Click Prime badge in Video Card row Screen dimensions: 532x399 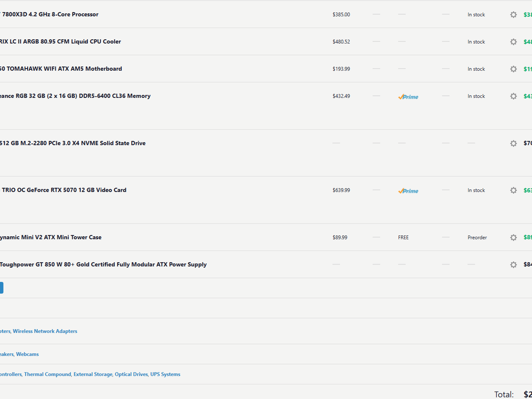coord(408,191)
